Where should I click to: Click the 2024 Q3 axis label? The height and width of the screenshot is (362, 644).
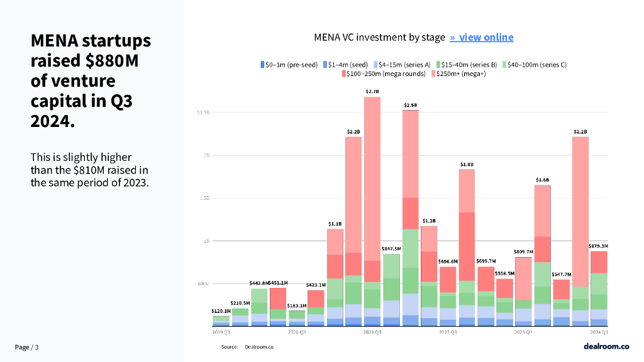tap(599, 332)
